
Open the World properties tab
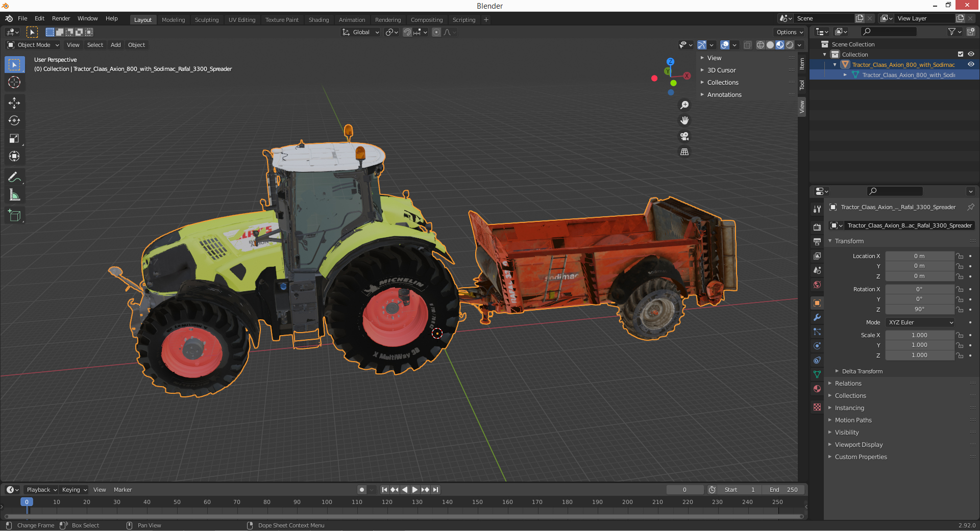tap(817, 285)
